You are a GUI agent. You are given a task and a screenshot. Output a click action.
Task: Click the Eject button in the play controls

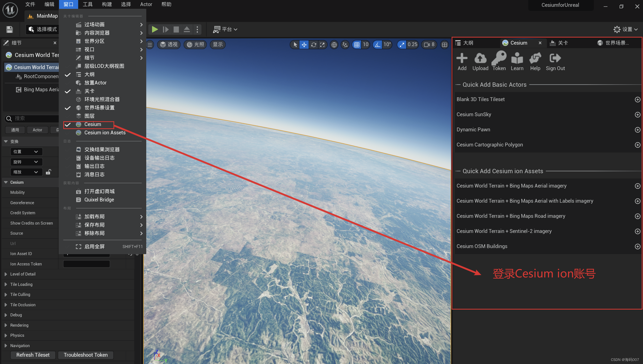(187, 29)
